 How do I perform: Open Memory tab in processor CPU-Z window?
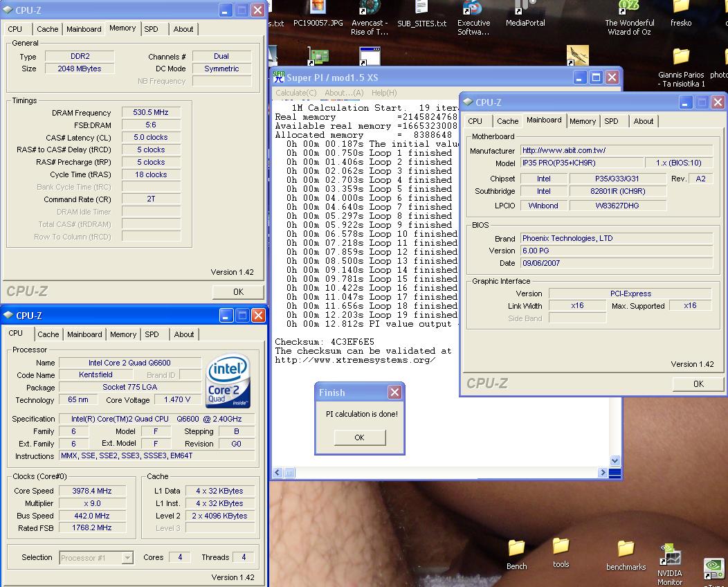click(x=123, y=334)
